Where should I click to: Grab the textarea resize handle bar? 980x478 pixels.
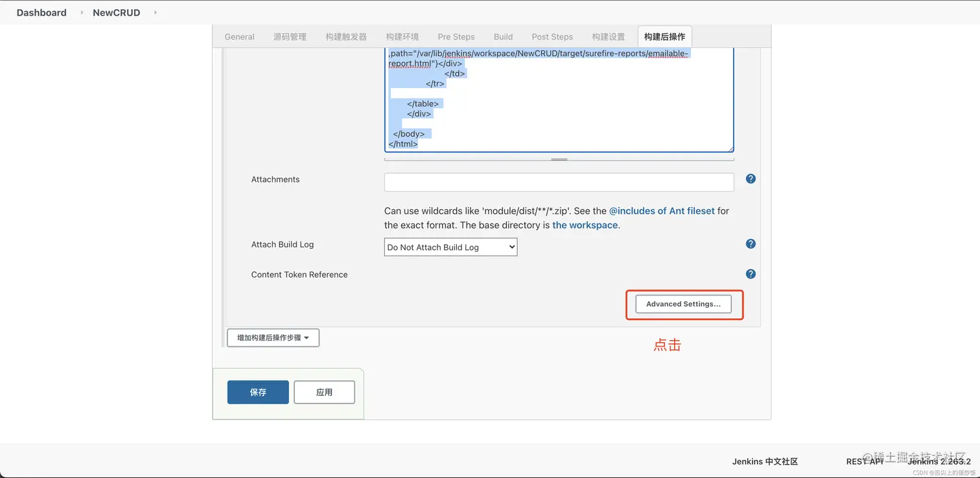pyautogui.click(x=559, y=159)
